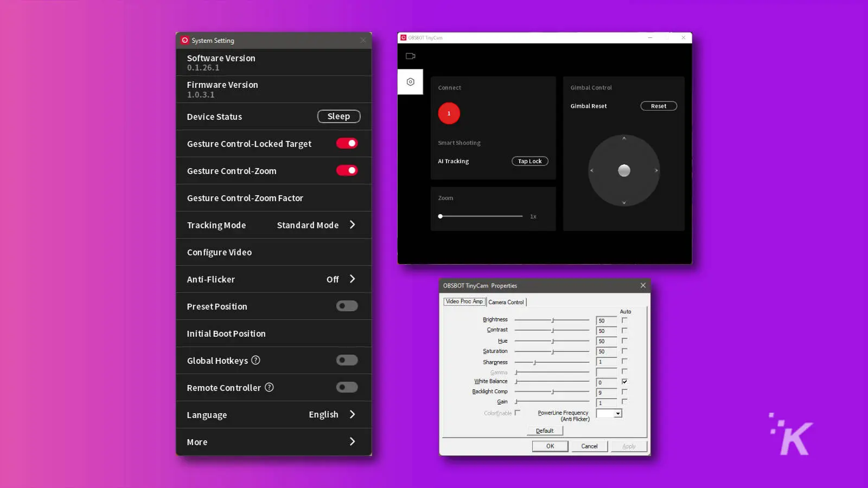The width and height of the screenshot is (868, 488).
Task: Open PowerLine Frequency dropdown
Action: pyautogui.click(x=617, y=414)
